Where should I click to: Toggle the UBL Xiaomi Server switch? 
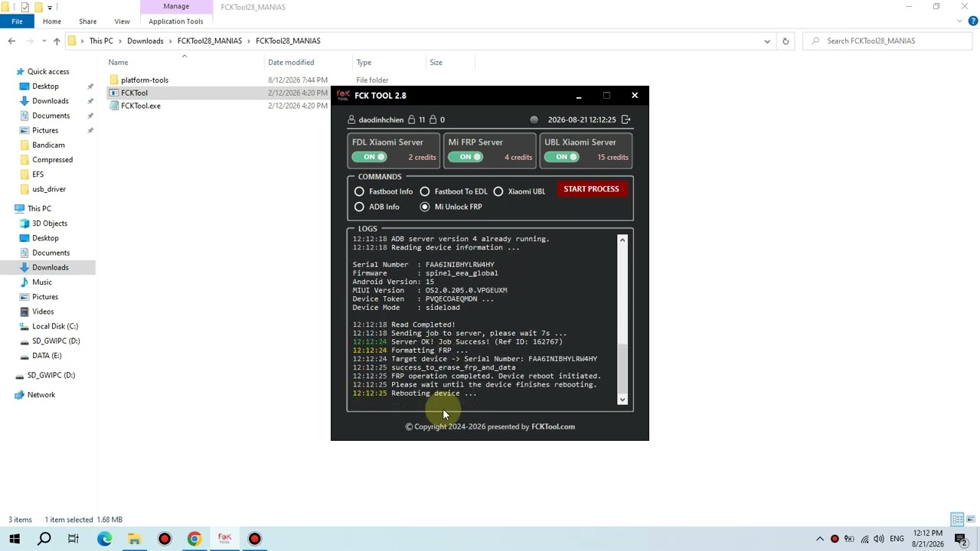562,157
